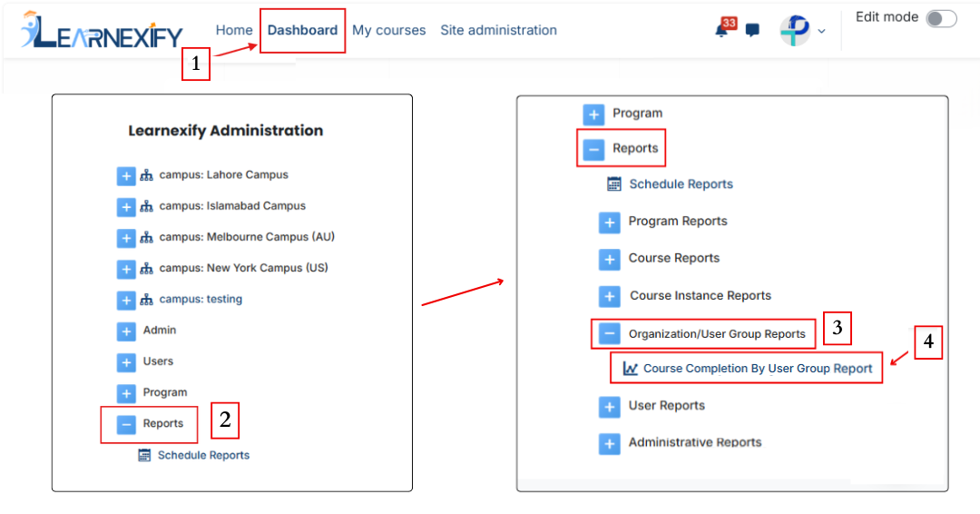
Task: Click 'campus: New York Campus (US)' text
Action: 244,268
